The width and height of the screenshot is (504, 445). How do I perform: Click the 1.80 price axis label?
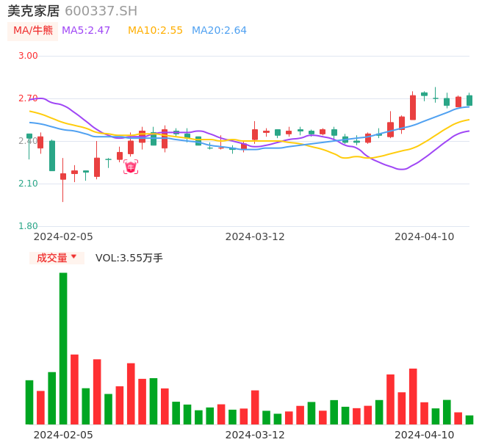click(28, 226)
